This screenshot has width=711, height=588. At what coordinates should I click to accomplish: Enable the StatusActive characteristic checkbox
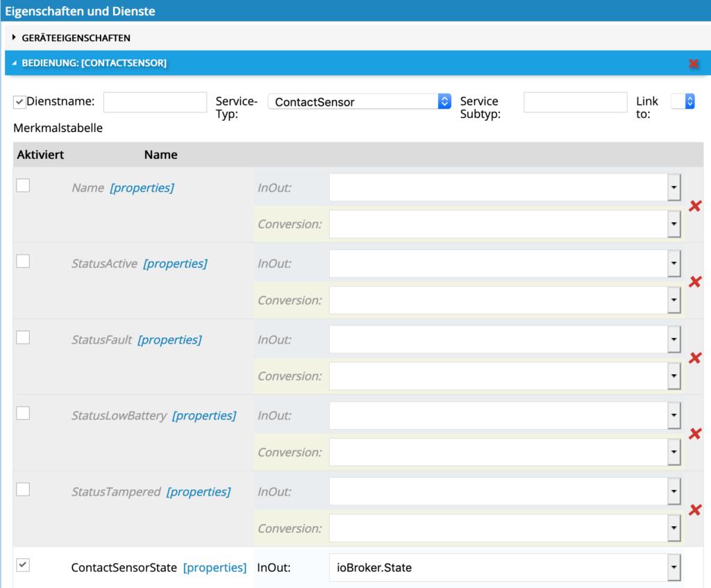pos(23,261)
